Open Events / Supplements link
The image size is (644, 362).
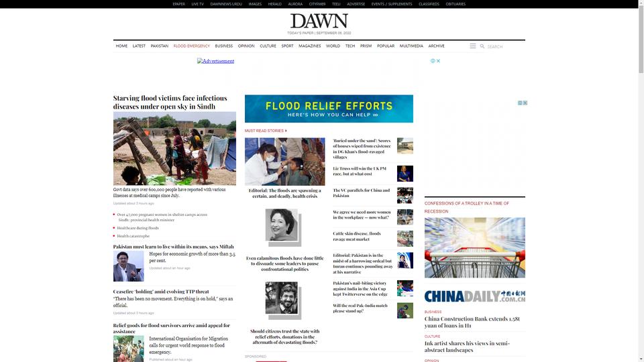[391, 4]
